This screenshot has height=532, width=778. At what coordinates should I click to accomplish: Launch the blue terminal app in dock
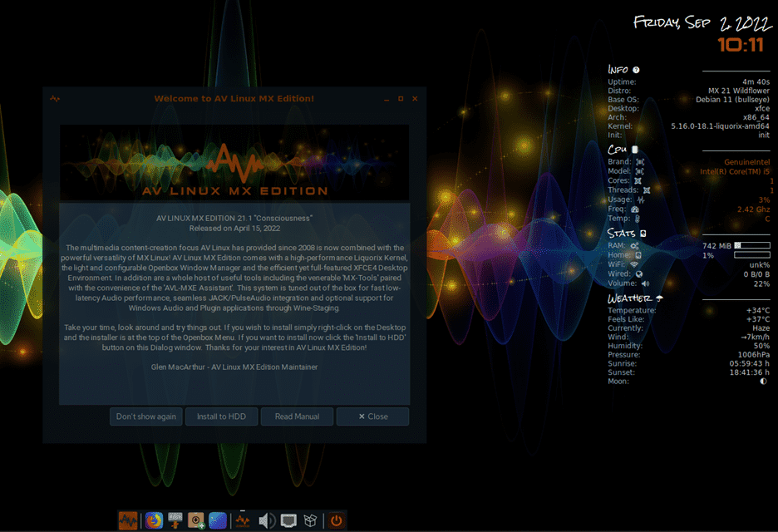[218, 520]
